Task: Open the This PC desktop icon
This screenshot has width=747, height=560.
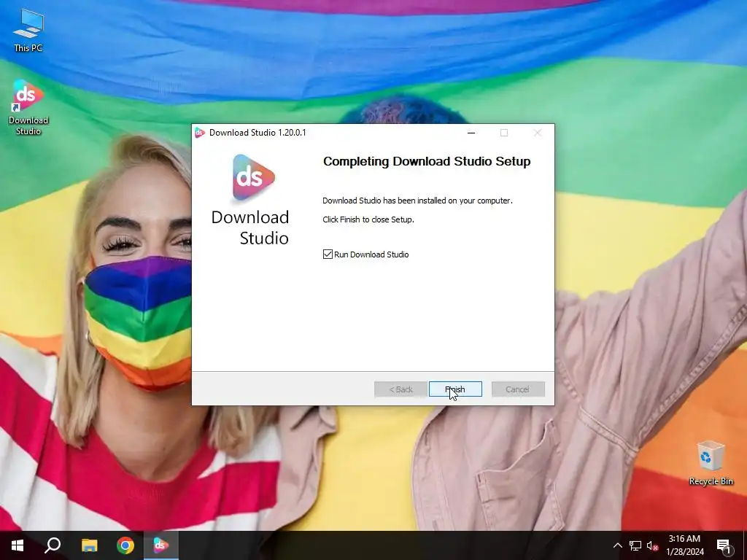Action: pos(28,31)
